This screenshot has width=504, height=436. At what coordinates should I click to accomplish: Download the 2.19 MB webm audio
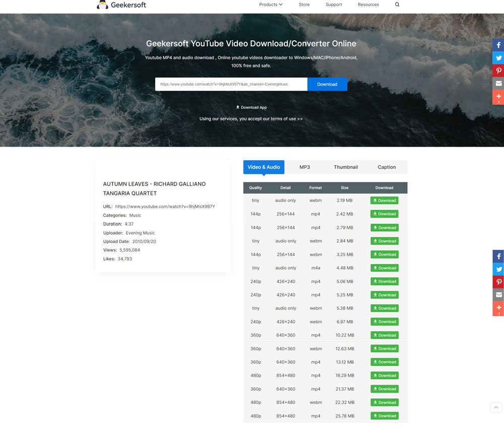(384, 200)
